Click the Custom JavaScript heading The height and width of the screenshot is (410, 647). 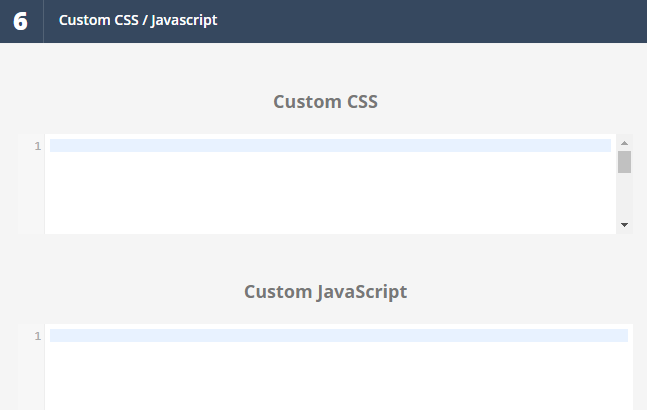point(325,292)
